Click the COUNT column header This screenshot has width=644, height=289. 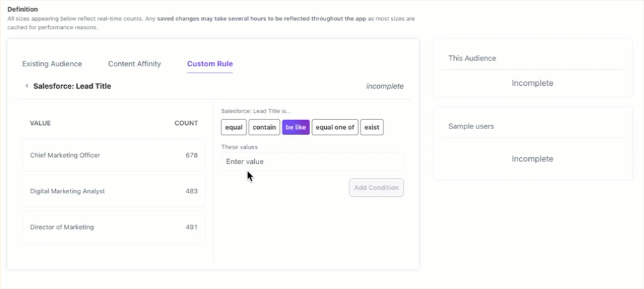[186, 123]
